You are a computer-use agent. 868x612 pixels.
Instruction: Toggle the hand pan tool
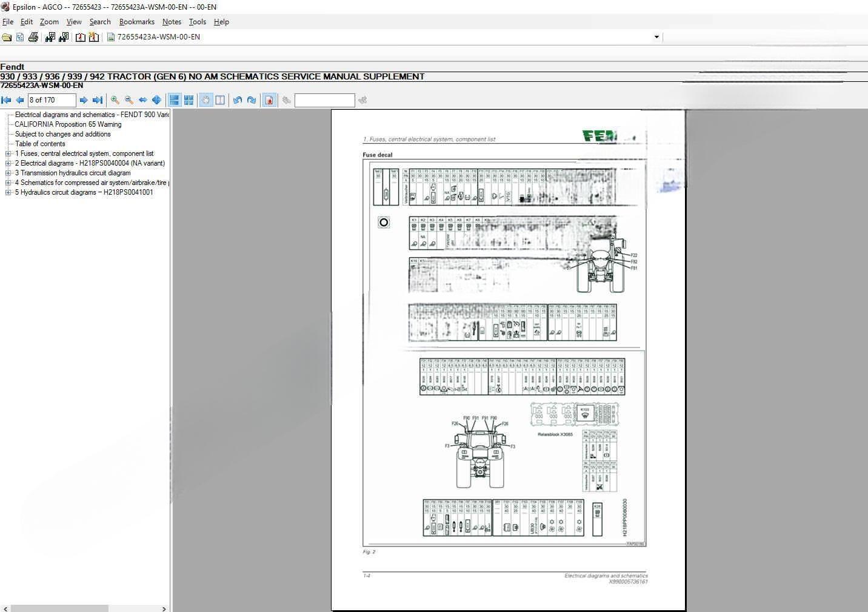click(x=206, y=100)
